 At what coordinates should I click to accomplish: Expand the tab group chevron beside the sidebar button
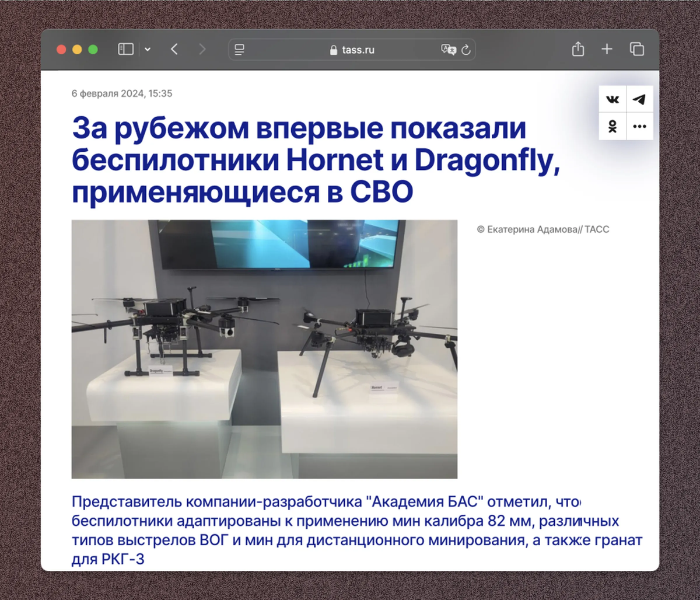(x=148, y=50)
